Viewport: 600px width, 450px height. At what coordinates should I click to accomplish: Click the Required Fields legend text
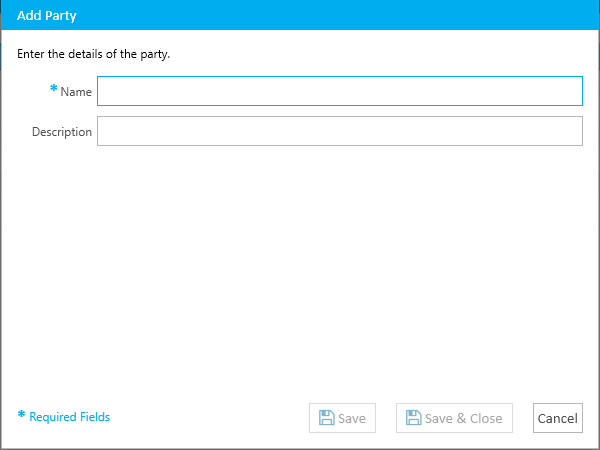click(x=70, y=417)
